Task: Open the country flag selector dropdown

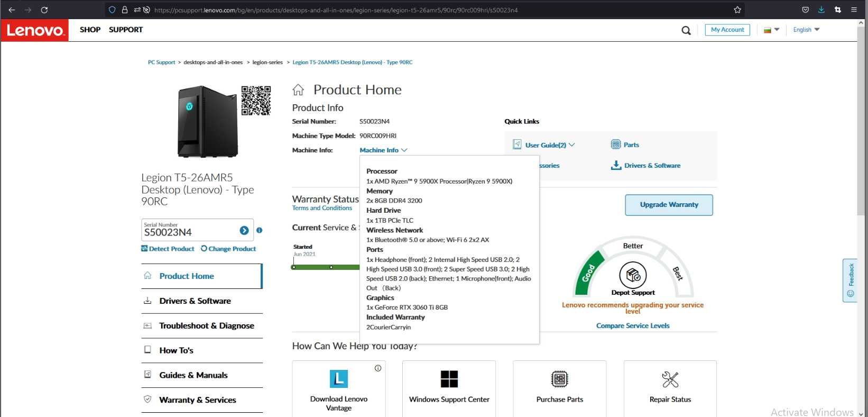Action: tap(772, 30)
